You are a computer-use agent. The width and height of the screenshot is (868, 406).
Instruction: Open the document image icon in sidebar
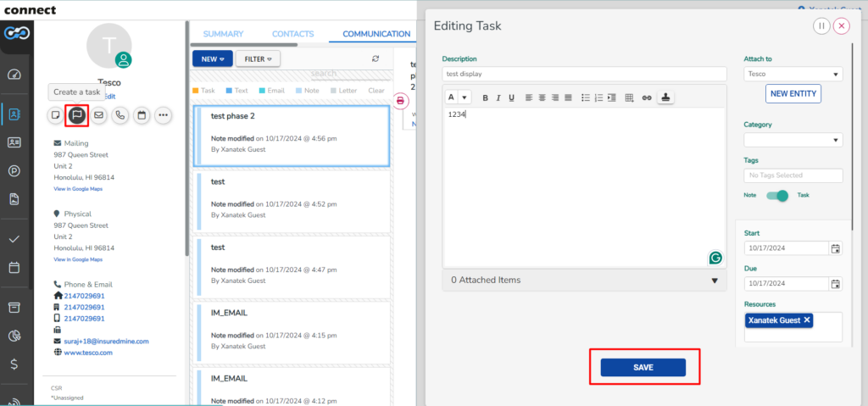point(15,199)
